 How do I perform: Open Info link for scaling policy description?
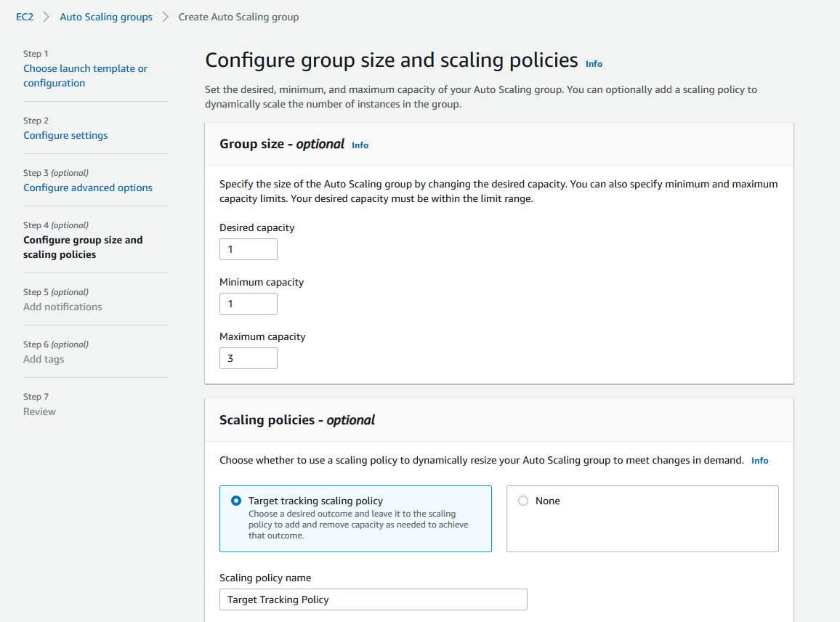click(x=759, y=461)
